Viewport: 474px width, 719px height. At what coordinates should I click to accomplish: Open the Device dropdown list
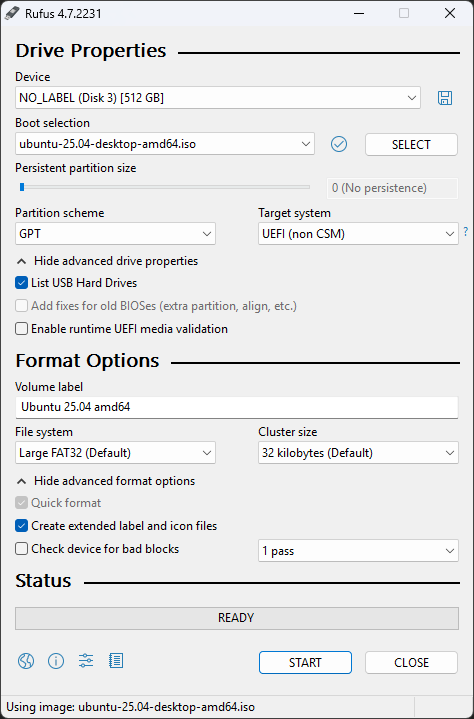[x=218, y=98]
